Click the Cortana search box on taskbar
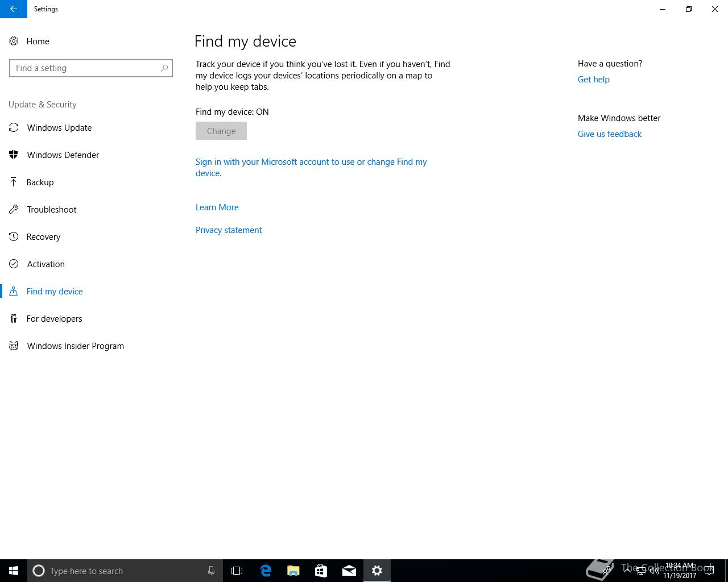Viewport: 728px width, 582px height. coord(125,571)
